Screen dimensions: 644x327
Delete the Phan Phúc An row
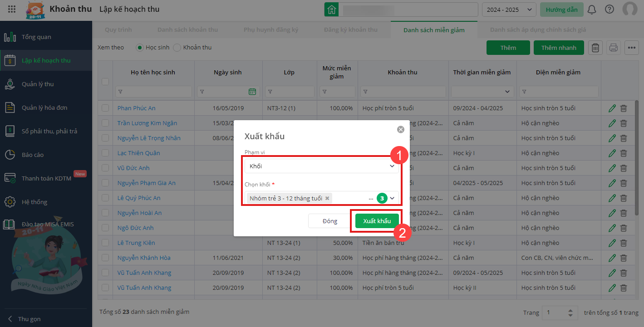pos(624,108)
